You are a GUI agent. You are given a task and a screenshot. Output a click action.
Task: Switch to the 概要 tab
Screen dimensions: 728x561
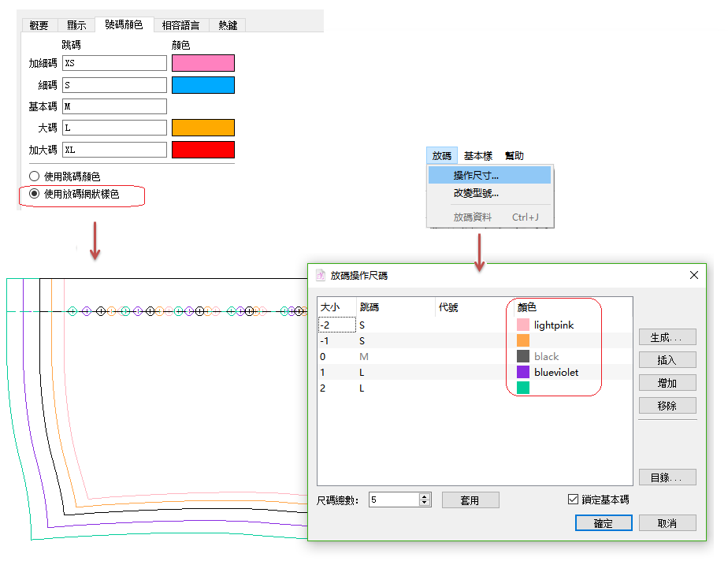click(x=39, y=25)
